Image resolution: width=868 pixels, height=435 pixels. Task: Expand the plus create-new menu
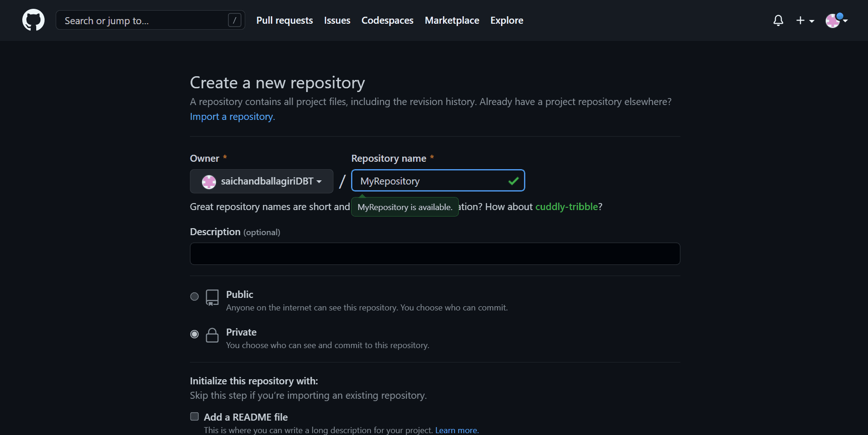click(x=805, y=20)
